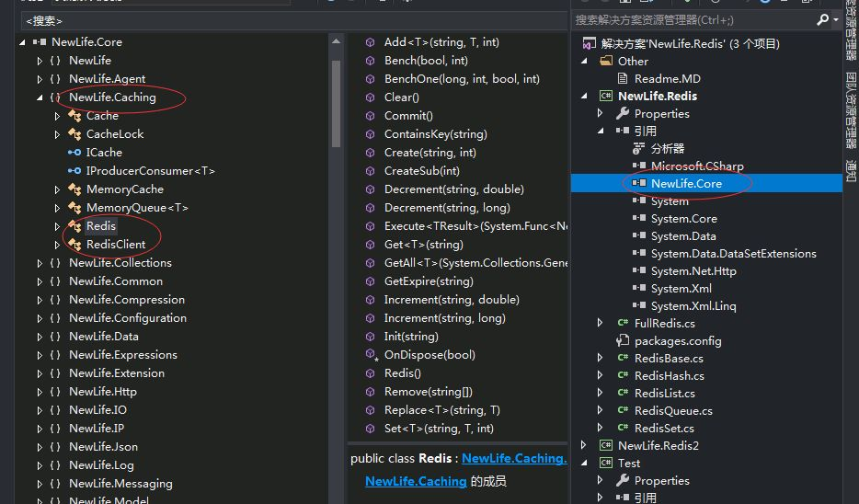Collapse the NewLife.Caching namespace

pos(40,97)
